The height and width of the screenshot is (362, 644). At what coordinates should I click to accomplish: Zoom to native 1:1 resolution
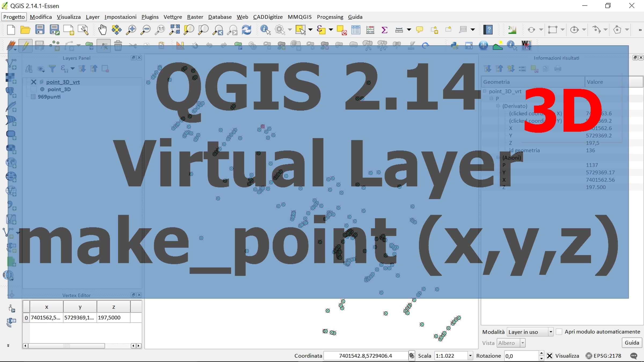pos(160,29)
